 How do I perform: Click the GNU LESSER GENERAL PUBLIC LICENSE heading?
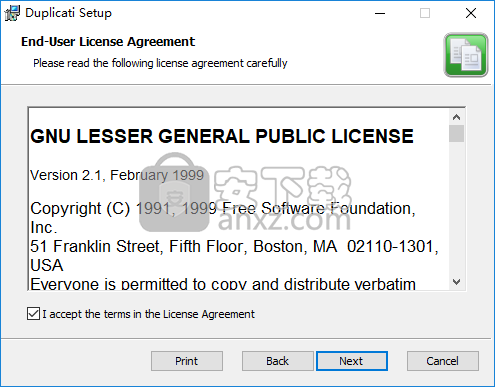point(222,136)
